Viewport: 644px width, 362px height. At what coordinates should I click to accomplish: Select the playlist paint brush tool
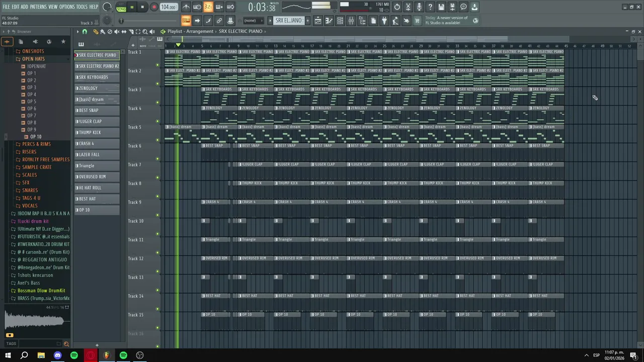click(102, 32)
